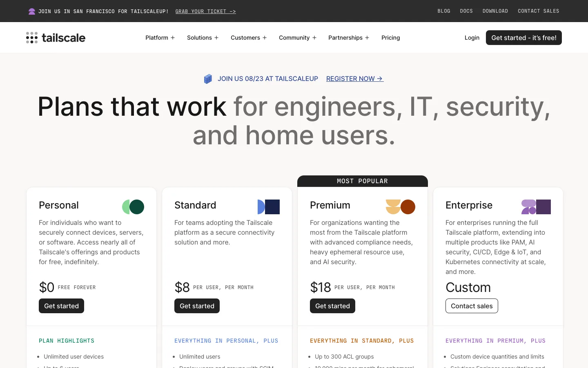This screenshot has height=368, width=588.
Task: Click the Enterprise plan purple shapes icon
Action: pos(536,207)
